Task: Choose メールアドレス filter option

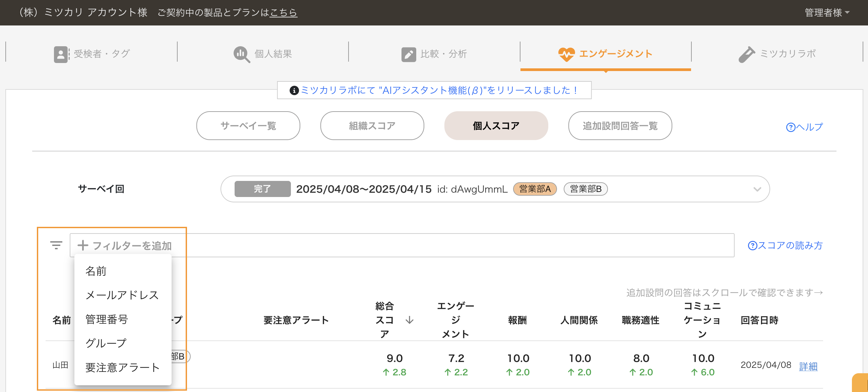Action: 122,295
